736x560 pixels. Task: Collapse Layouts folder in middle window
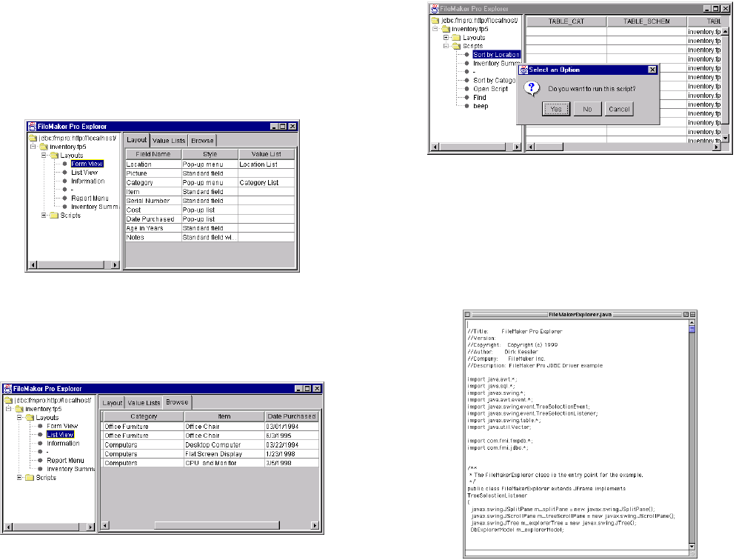tap(44, 155)
